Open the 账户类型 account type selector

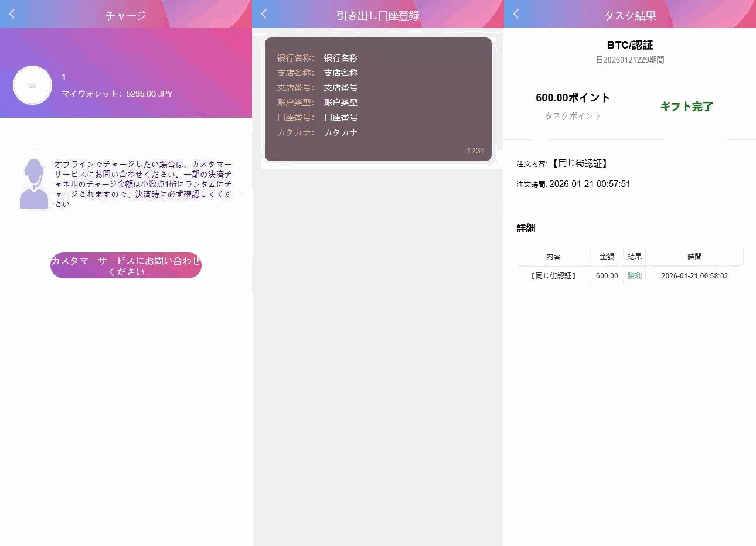(x=340, y=102)
